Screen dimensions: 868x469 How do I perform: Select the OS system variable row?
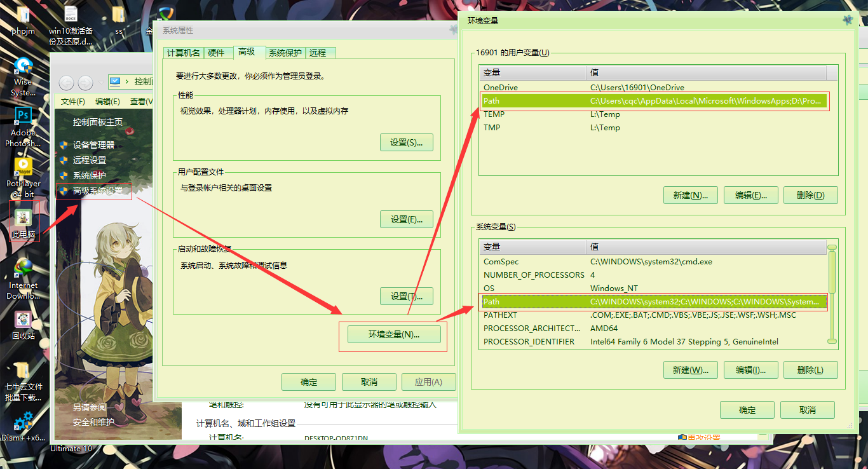654,288
